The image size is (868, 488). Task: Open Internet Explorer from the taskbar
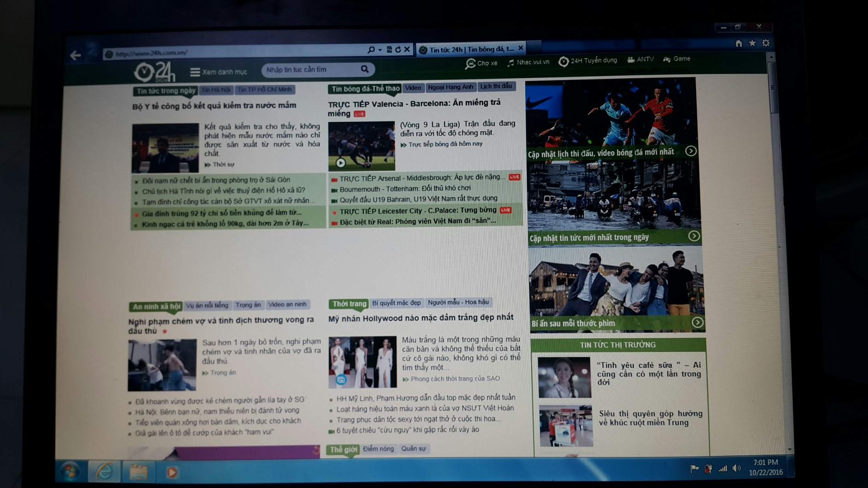pos(105,471)
